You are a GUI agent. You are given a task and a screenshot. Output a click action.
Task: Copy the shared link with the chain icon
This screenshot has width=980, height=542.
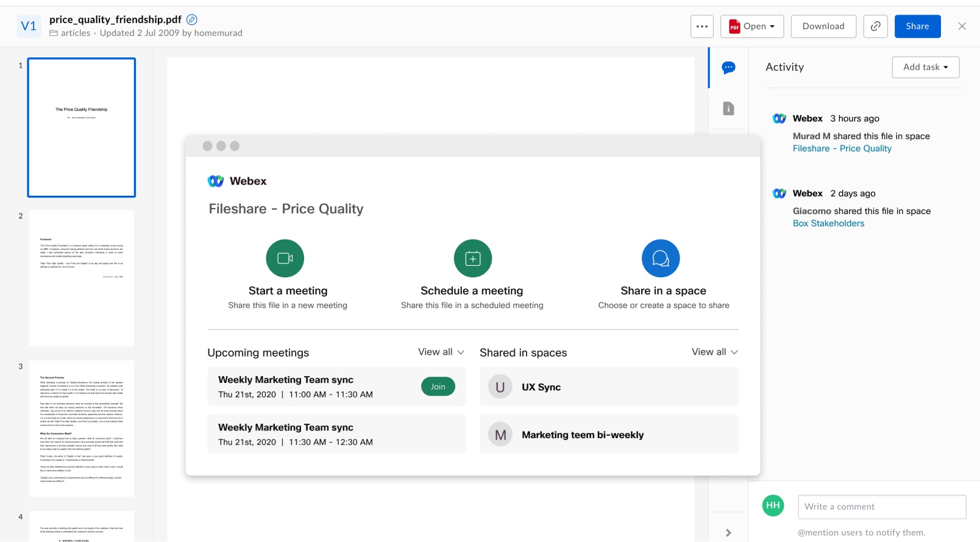point(875,26)
